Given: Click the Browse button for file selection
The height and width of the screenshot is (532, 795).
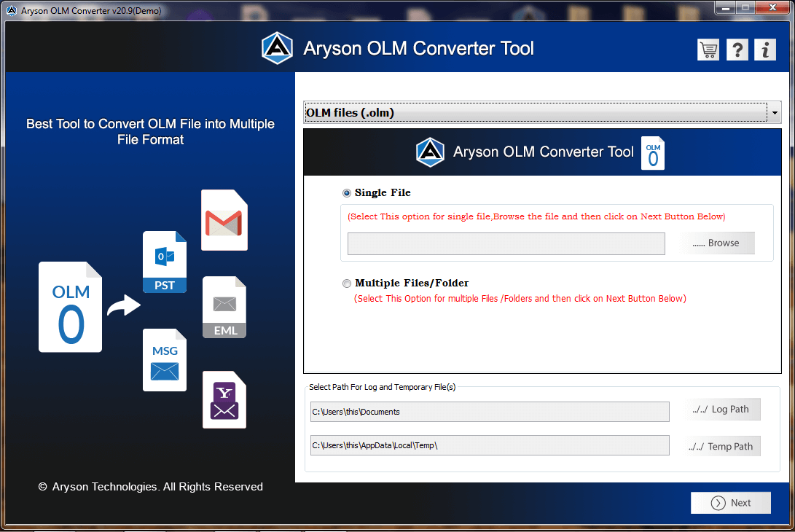Looking at the screenshot, I should point(717,243).
